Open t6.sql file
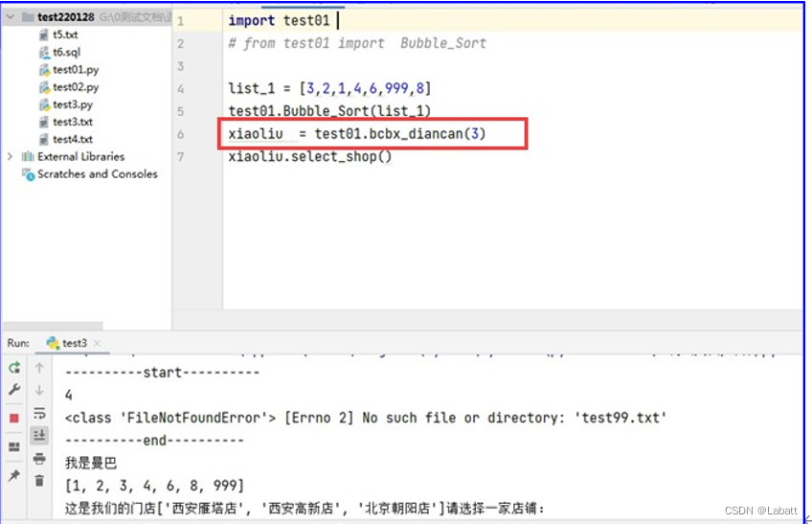The height and width of the screenshot is (524, 812). [x=66, y=52]
